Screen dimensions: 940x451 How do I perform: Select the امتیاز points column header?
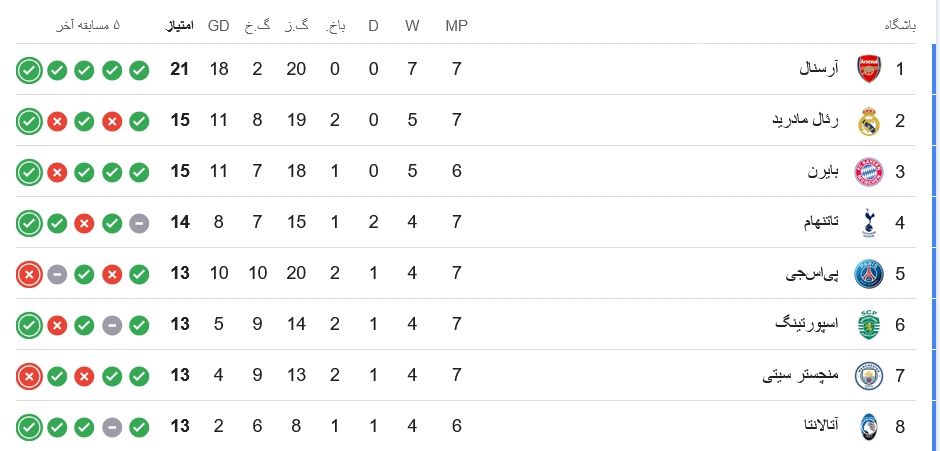click(180, 26)
